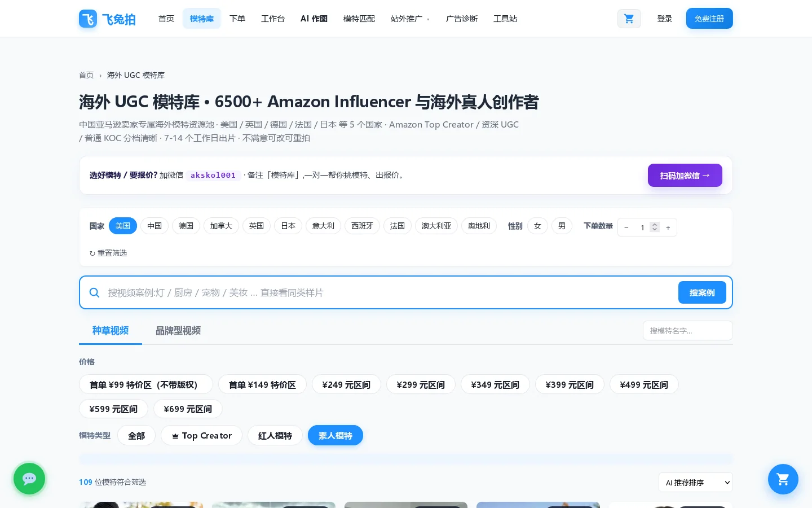Image resolution: width=812 pixels, height=508 pixels.
Task: Switch to 种草视频 tab
Action: coord(111,331)
